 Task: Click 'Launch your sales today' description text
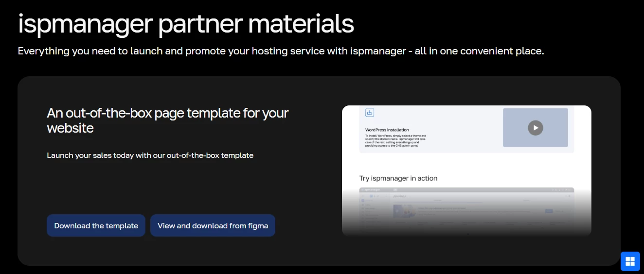click(150, 155)
